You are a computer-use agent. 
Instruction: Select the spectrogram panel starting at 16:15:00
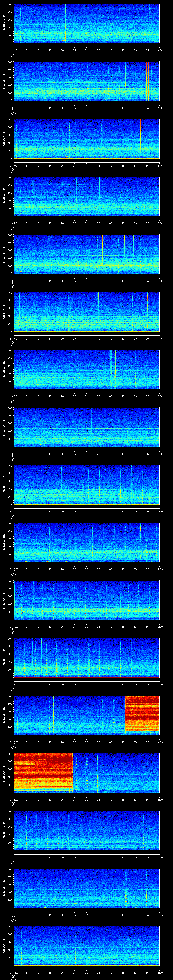pyautogui.click(x=86, y=831)
